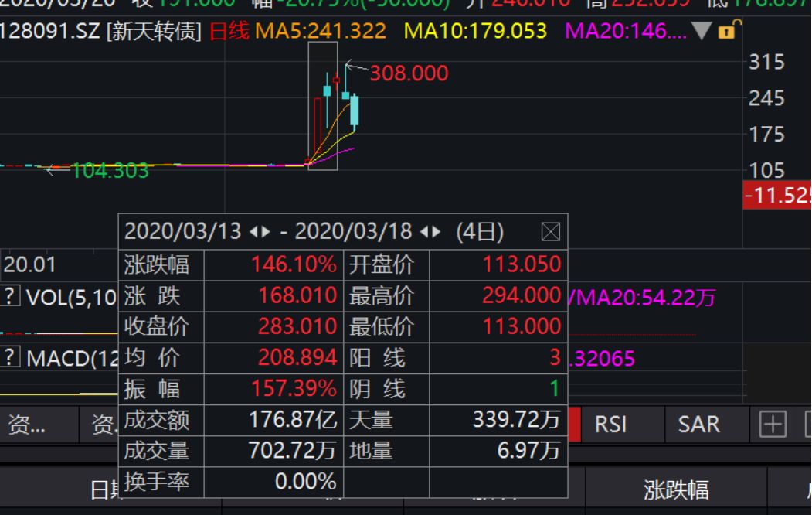Click the selected candlestick range box
Image resolution: width=812 pixels, height=515 pixels.
tap(323, 105)
